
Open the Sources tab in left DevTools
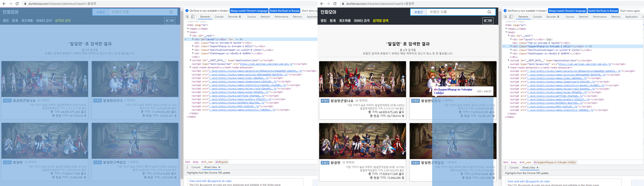251,17
